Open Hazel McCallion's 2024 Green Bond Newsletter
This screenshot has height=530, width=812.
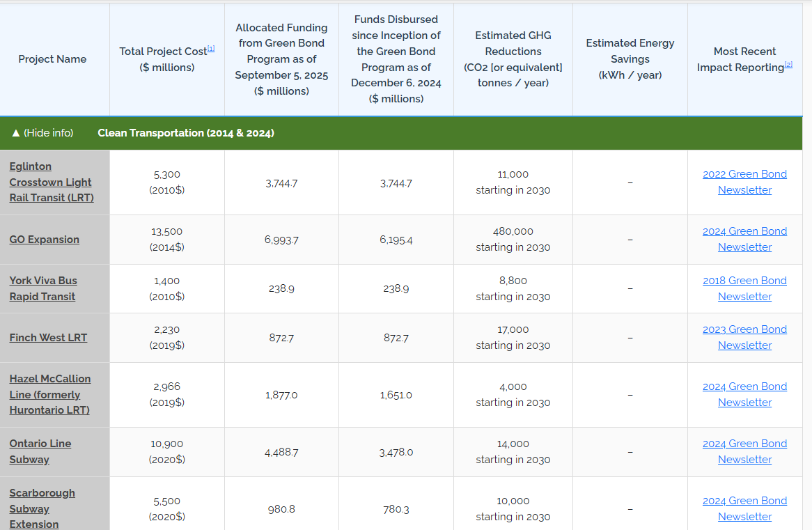(744, 394)
